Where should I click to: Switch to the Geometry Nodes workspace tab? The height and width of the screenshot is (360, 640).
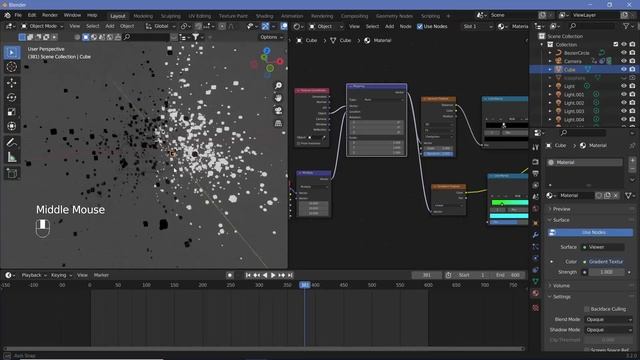click(394, 16)
